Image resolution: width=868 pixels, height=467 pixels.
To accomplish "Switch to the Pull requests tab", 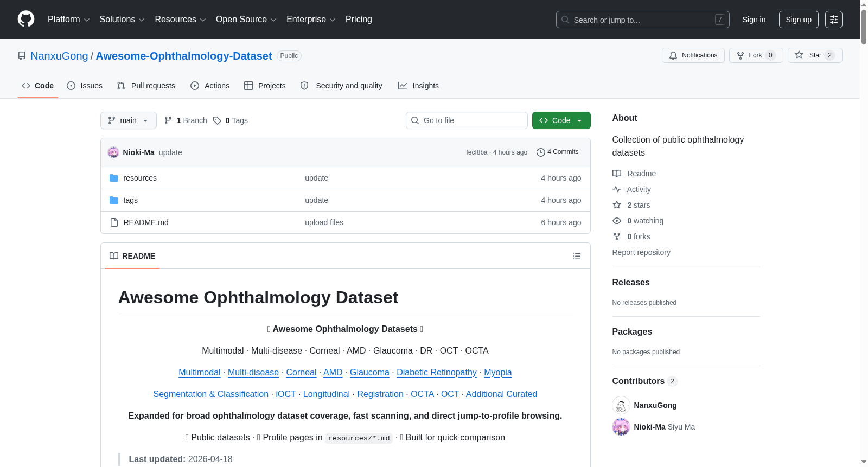I will (x=146, y=86).
